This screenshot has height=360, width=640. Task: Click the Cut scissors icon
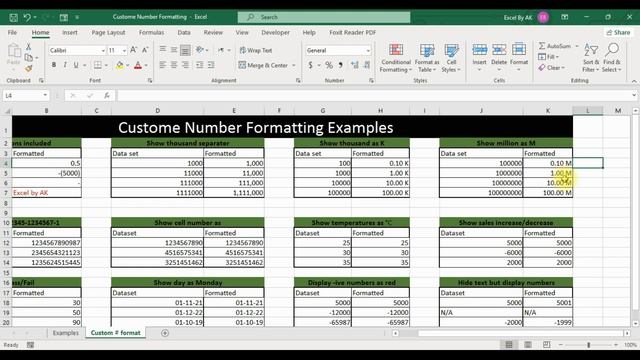click(x=29, y=47)
